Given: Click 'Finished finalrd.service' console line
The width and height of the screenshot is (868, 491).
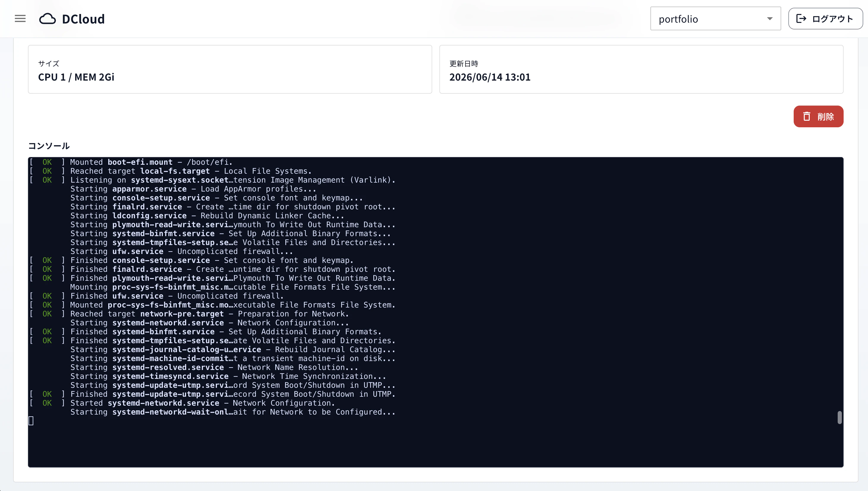Looking at the screenshot, I should 213,269.
